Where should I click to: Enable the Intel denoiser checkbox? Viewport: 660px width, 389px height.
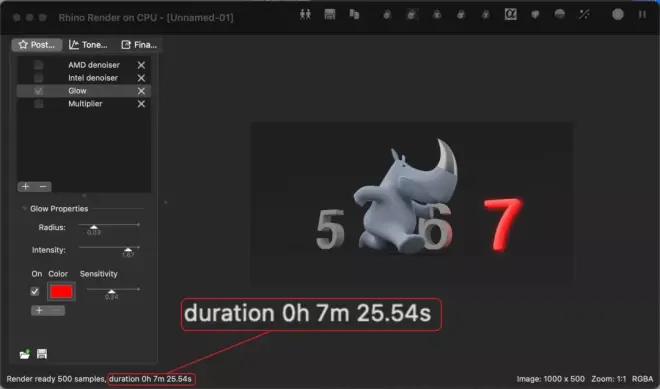38,78
